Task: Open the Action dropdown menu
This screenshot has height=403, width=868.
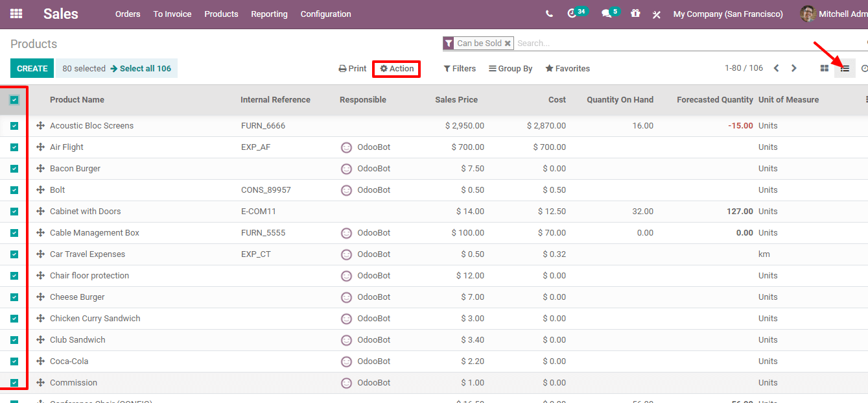Action: tap(397, 69)
